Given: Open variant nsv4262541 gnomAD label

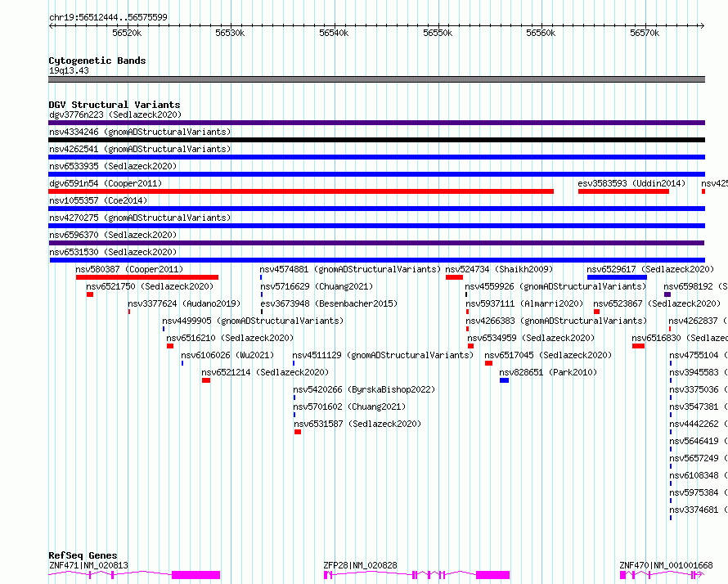Looking at the screenshot, I should [x=140, y=149].
